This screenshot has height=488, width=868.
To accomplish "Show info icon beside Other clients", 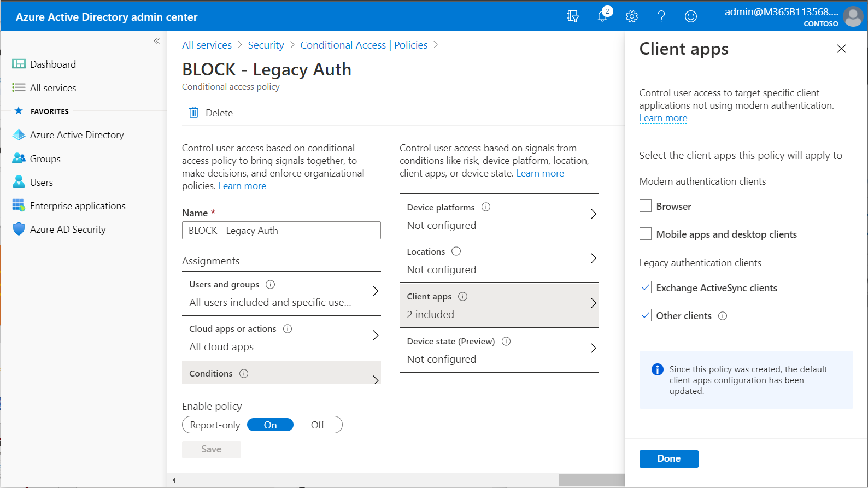I will [723, 316].
